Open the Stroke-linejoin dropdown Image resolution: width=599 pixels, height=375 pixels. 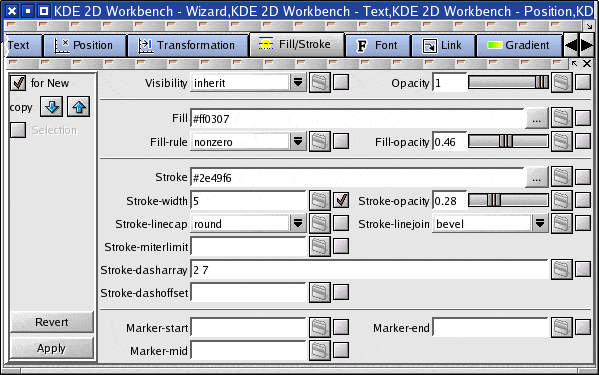(540, 223)
